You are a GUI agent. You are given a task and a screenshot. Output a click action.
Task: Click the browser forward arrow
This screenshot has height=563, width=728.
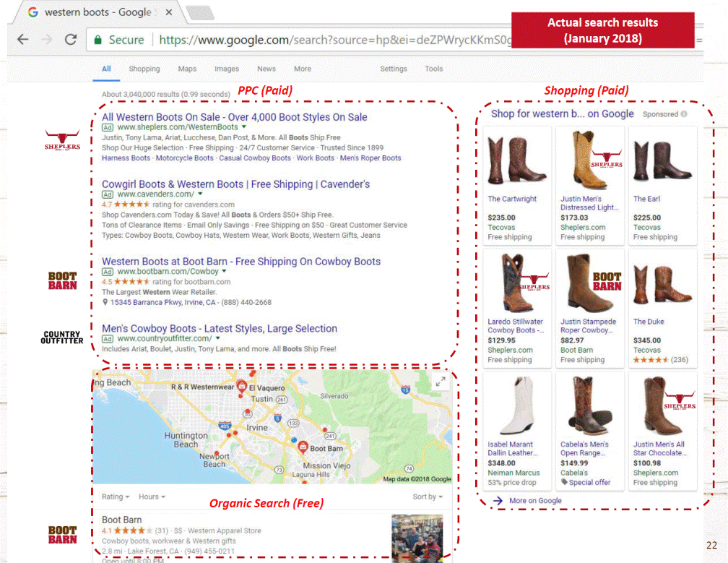point(46,40)
